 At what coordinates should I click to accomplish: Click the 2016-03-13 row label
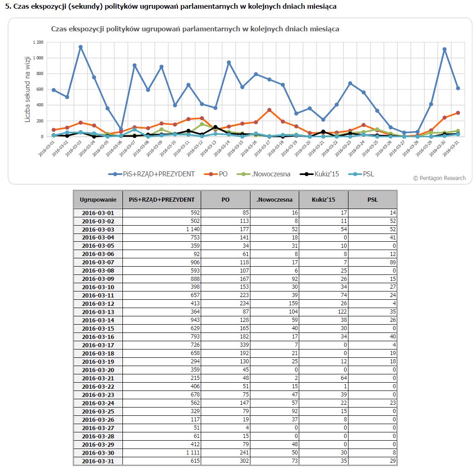pos(98,312)
